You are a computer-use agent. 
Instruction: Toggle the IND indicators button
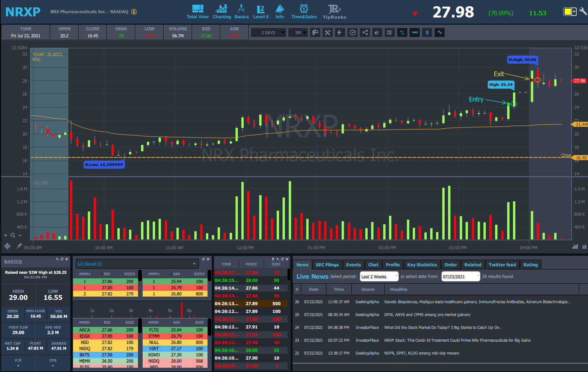[x=415, y=33]
